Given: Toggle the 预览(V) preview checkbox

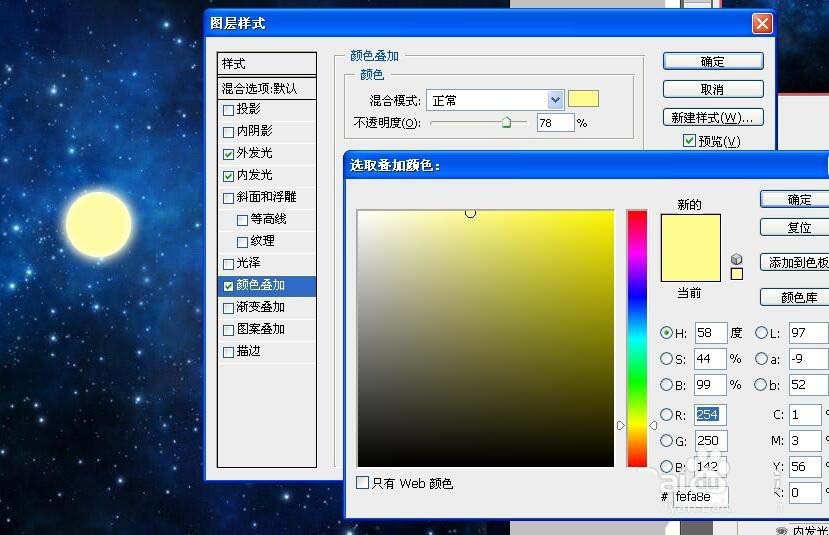Looking at the screenshot, I should 689,141.
